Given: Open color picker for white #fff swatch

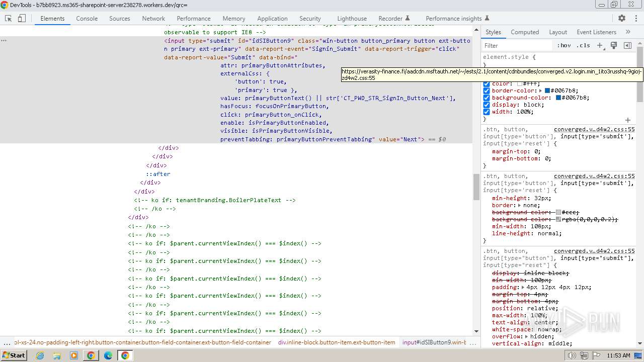Looking at the screenshot, I should click(520, 83).
